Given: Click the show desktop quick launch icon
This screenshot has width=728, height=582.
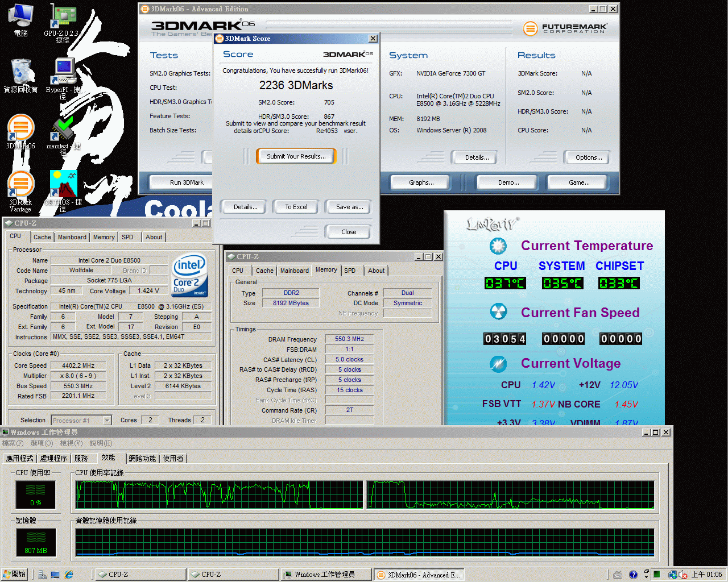Looking at the screenshot, I should tap(55, 575).
